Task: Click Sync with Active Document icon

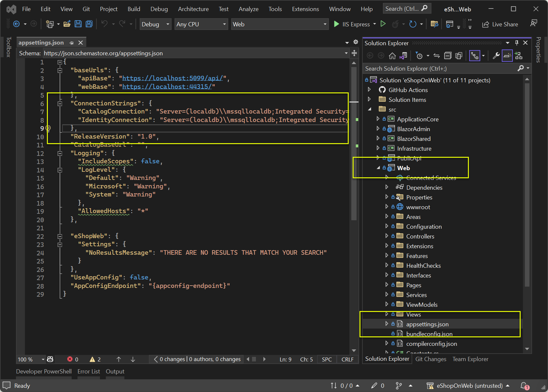Action: tap(437, 56)
